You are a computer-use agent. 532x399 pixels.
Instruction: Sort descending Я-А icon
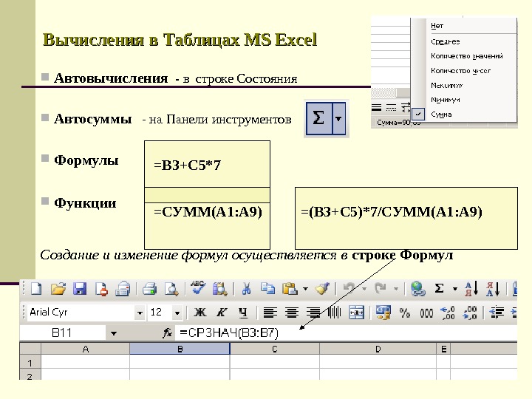coord(493,289)
